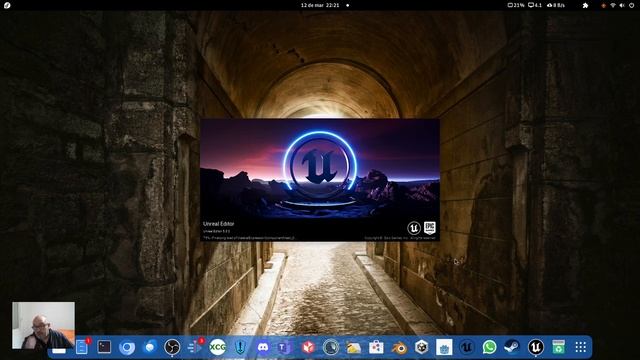
Task: Open the dock icon showing a red badge beside XCG
Action: point(195,347)
